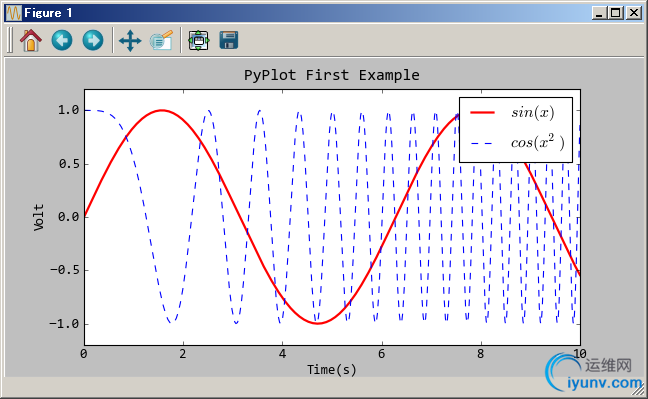Image resolution: width=648 pixels, height=399 pixels.
Task: Click the red line sample in legend
Action: (483, 112)
